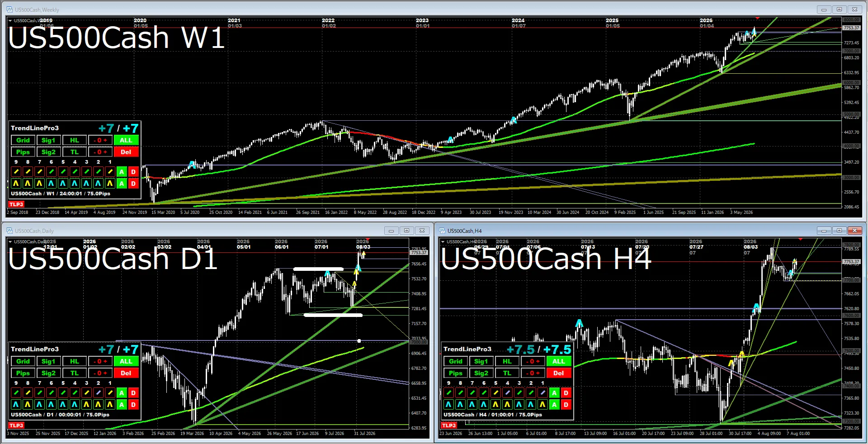The height and width of the screenshot is (444, 868).
Task: Click Del button in the D1 panel
Action: pyautogui.click(x=126, y=373)
